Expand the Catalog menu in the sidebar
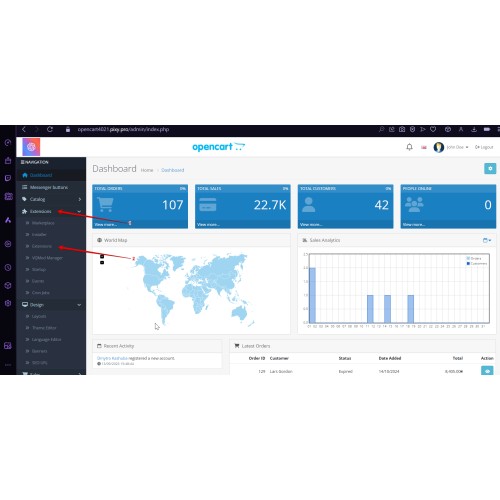 [x=51, y=199]
